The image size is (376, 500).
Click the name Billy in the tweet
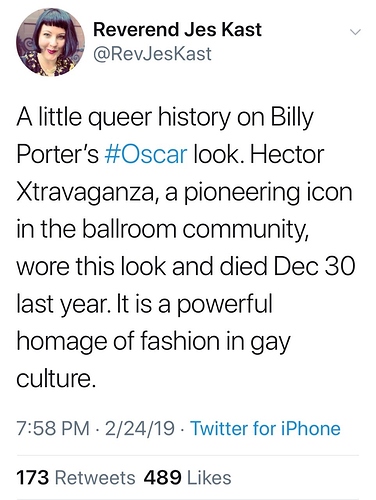click(292, 118)
